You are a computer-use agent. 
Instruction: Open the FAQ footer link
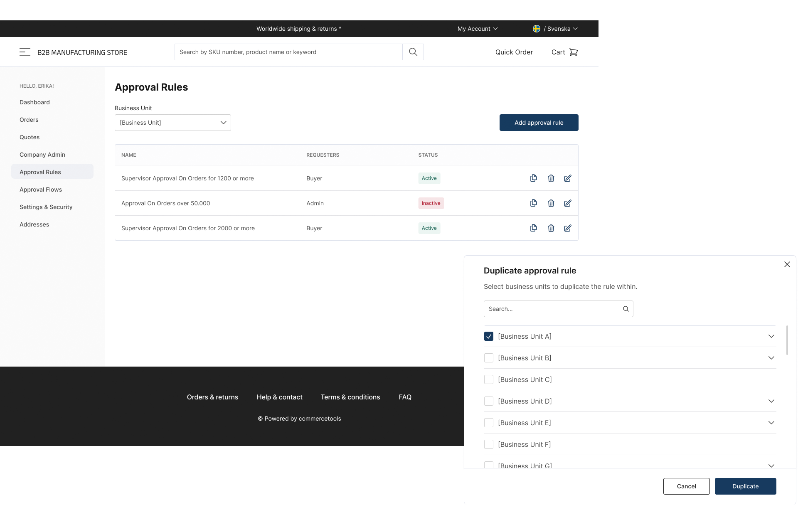pos(405,397)
